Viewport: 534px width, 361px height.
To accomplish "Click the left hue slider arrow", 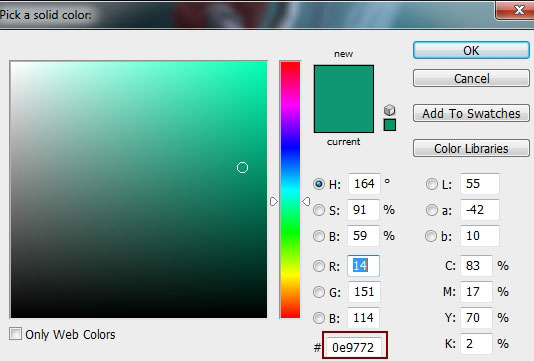I will click(273, 202).
